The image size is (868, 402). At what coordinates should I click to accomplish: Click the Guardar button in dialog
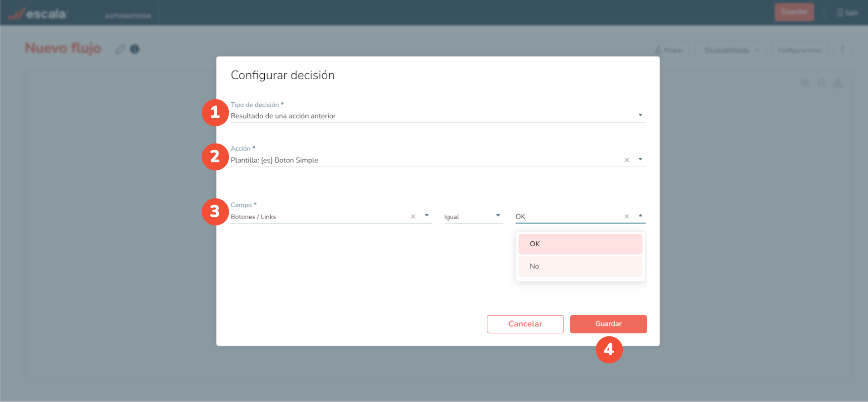tap(608, 324)
